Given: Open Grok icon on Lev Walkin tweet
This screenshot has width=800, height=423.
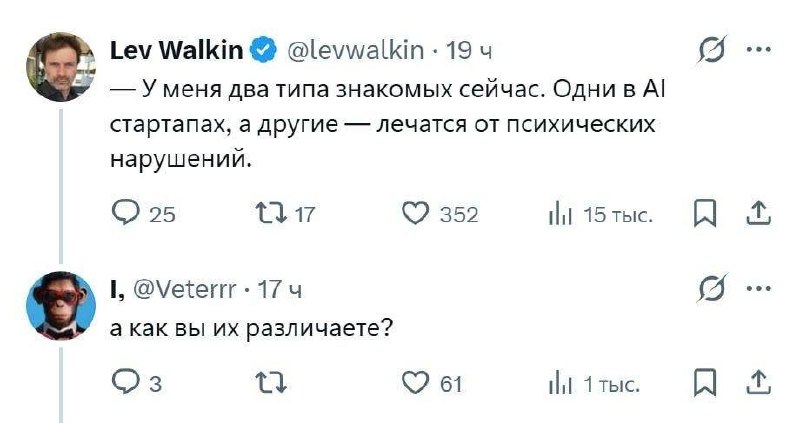Looking at the screenshot, I should (x=712, y=50).
